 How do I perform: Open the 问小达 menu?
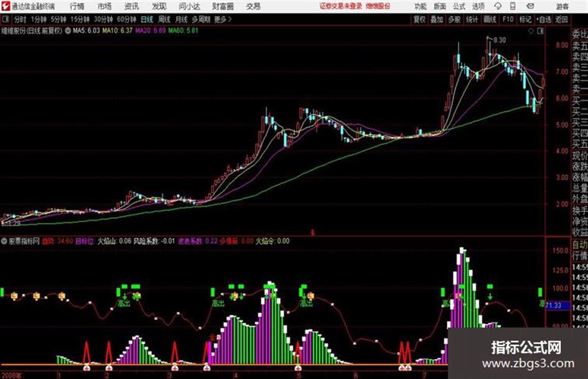(189, 6)
